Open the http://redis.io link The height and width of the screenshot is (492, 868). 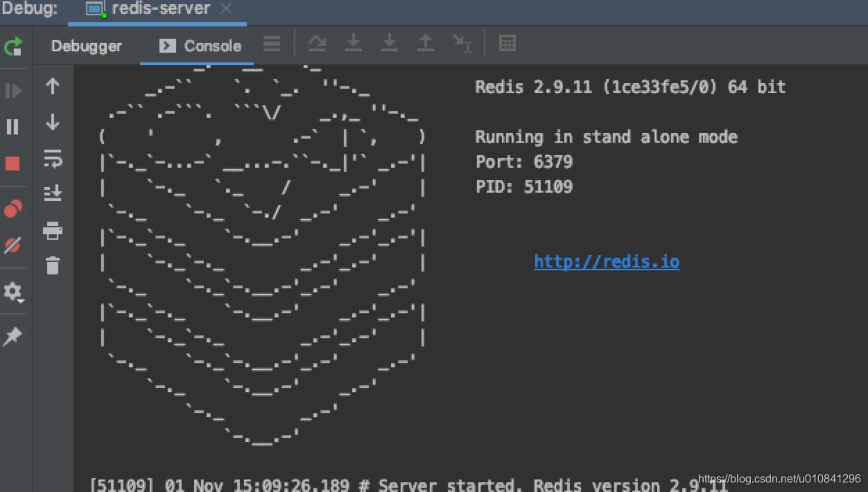click(x=607, y=262)
